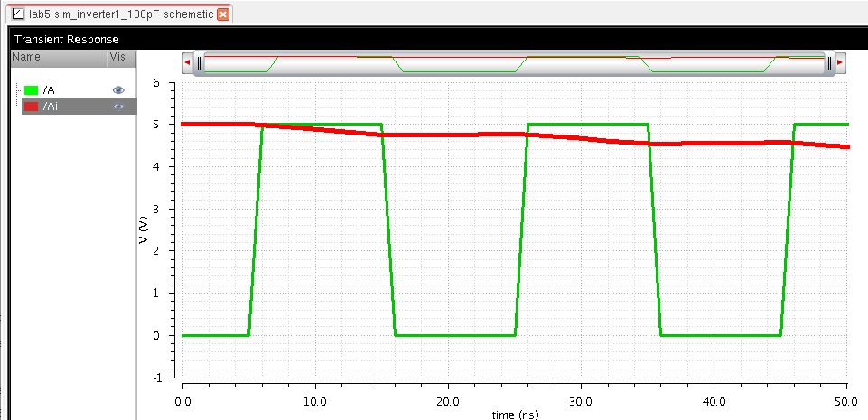868x420 pixels.
Task: Close the lab5 sim_inverter1_100pF schematic tab
Action: (x=222, y=14)
